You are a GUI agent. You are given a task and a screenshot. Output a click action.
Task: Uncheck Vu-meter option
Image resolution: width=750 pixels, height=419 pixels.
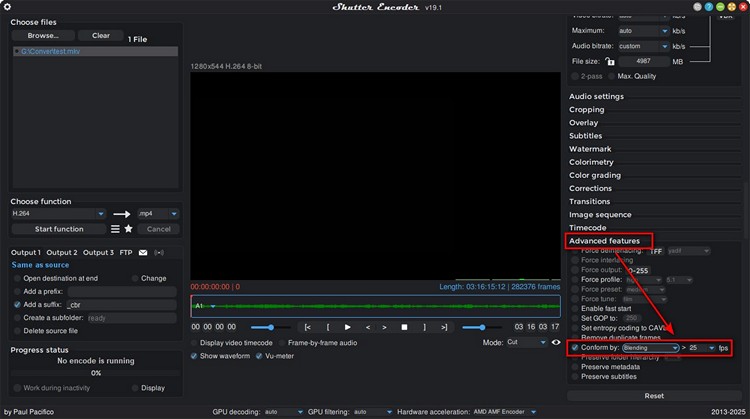(x=259, y=356)
